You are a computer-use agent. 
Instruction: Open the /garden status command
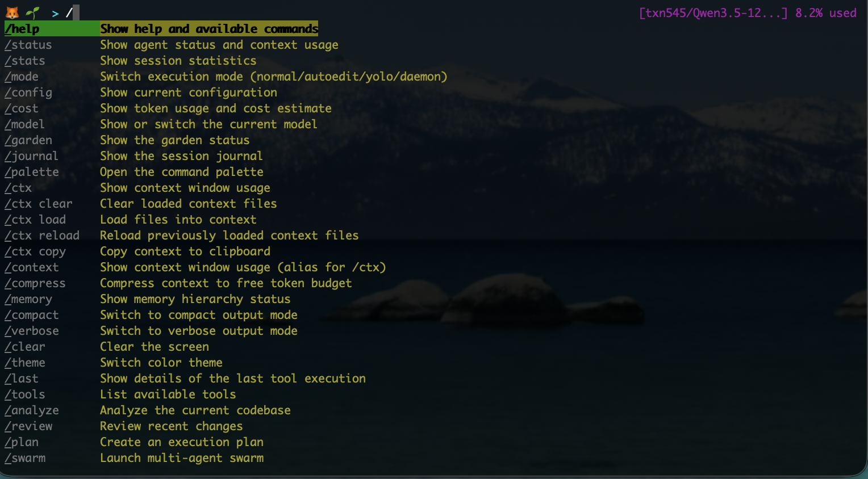click(x=28, y=140)
